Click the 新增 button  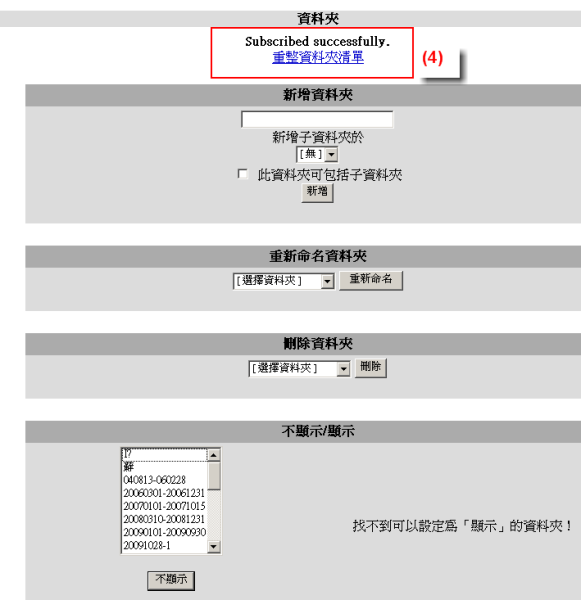point(317,192)
